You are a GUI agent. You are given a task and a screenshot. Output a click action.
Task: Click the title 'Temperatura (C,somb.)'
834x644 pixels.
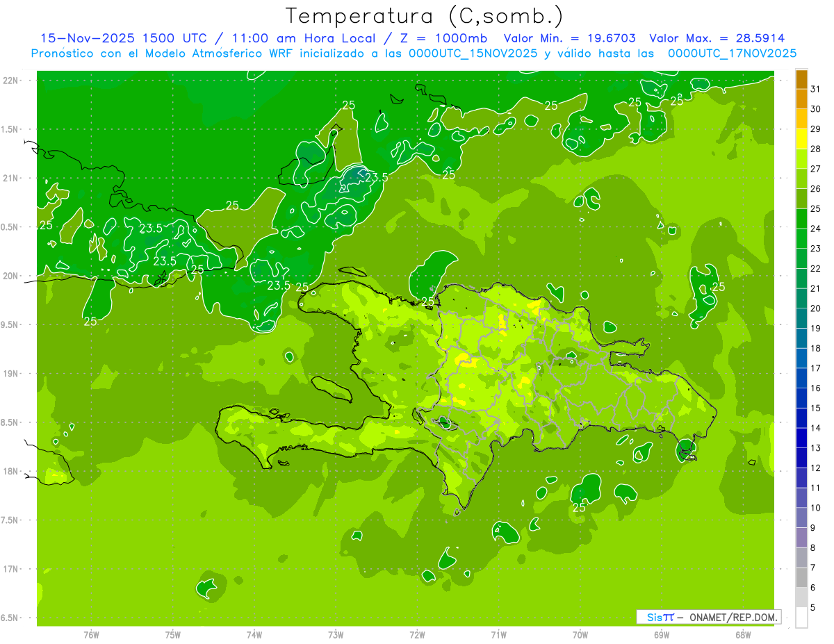click(x=425, y=16)
